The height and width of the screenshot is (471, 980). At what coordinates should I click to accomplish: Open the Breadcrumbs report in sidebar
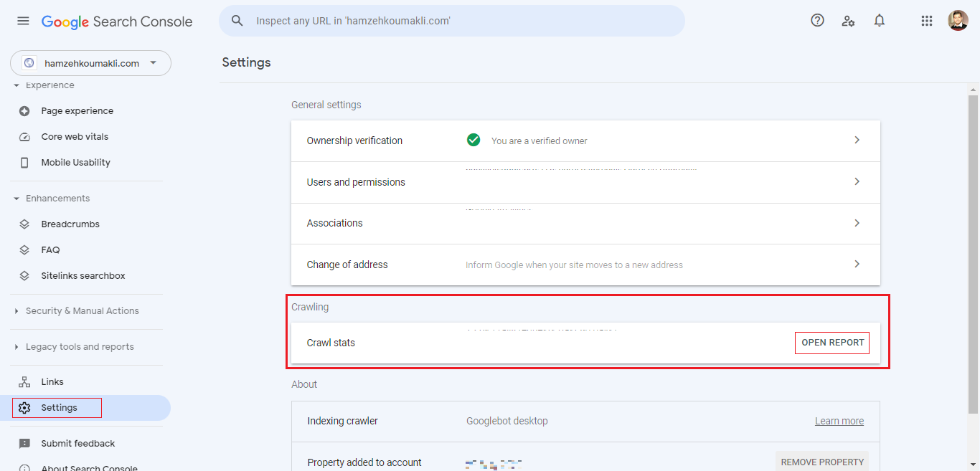[x=70, y=224]
